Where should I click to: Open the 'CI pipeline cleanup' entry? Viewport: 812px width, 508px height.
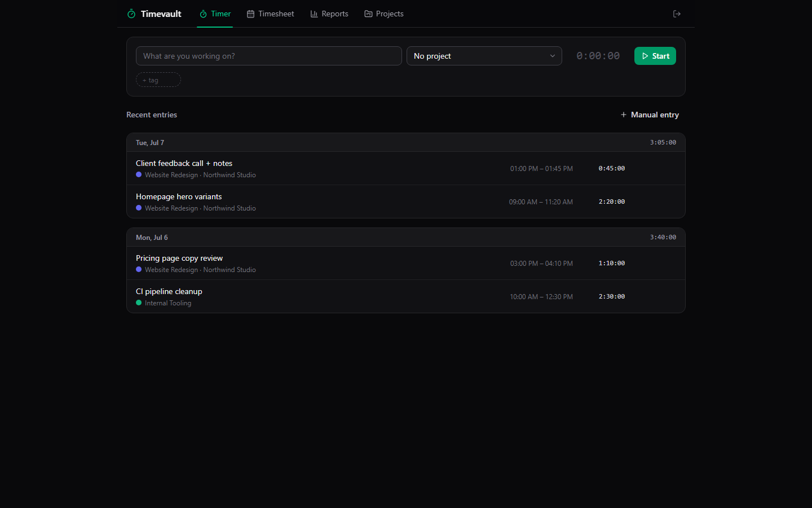click(406, 296)
